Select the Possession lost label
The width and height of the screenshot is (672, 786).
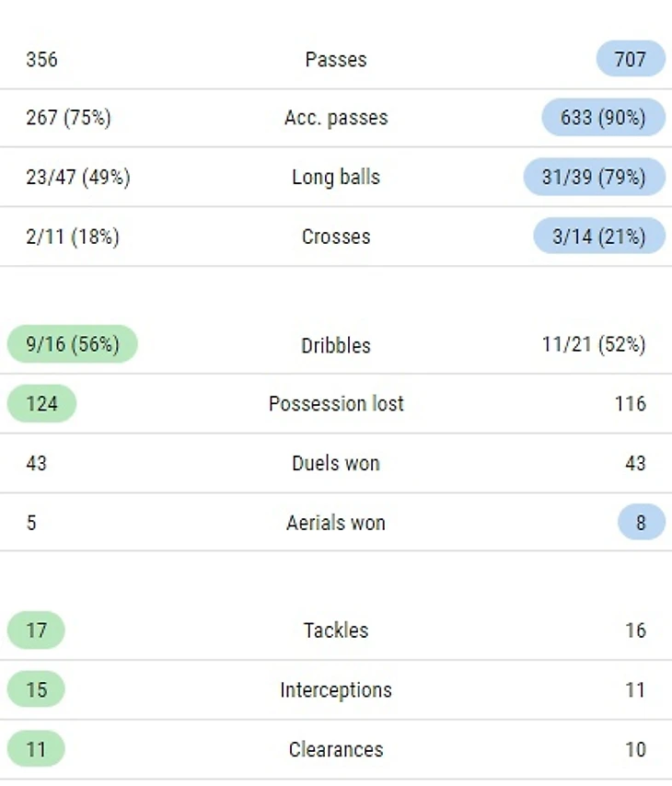pyautogui.click(x=336, y=403)
